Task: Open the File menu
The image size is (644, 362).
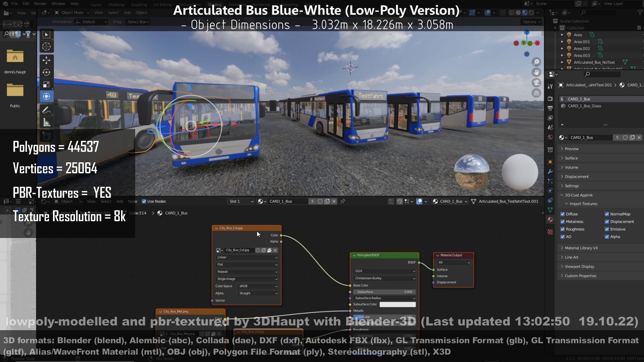Action: 14,4
